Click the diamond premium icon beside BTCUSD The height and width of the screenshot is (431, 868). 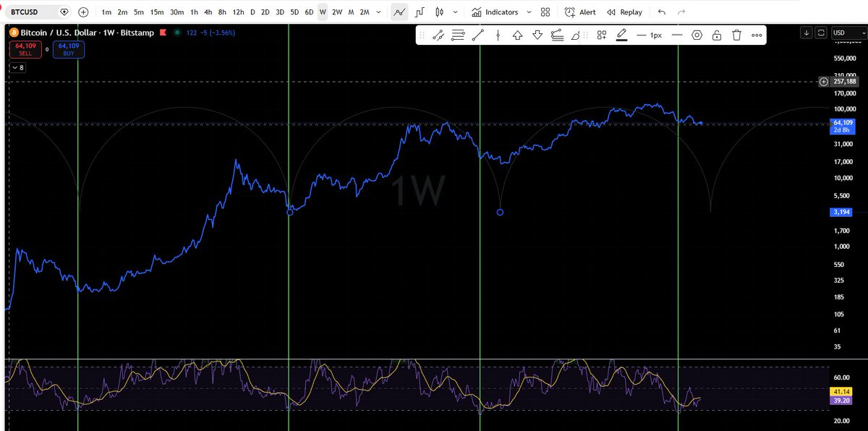coord(64,12)
